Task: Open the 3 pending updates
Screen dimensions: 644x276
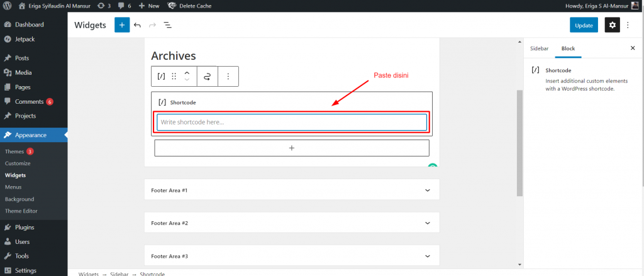Action: [104, 6]
